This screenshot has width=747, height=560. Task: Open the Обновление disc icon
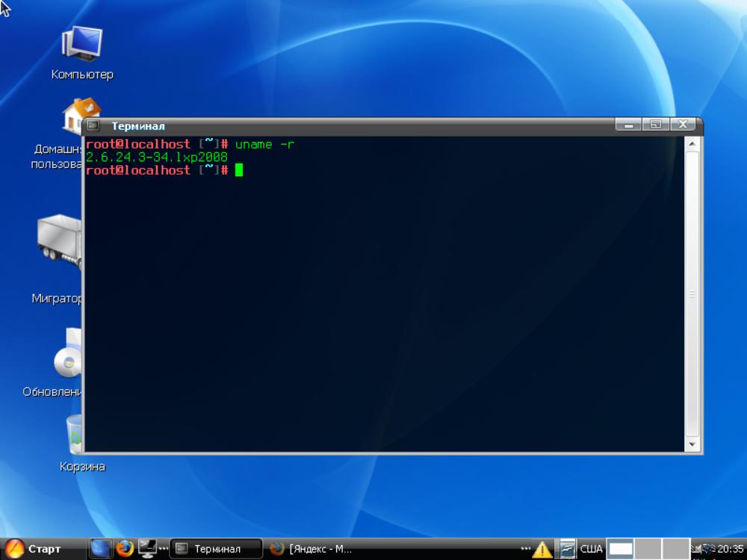[68, 353]
